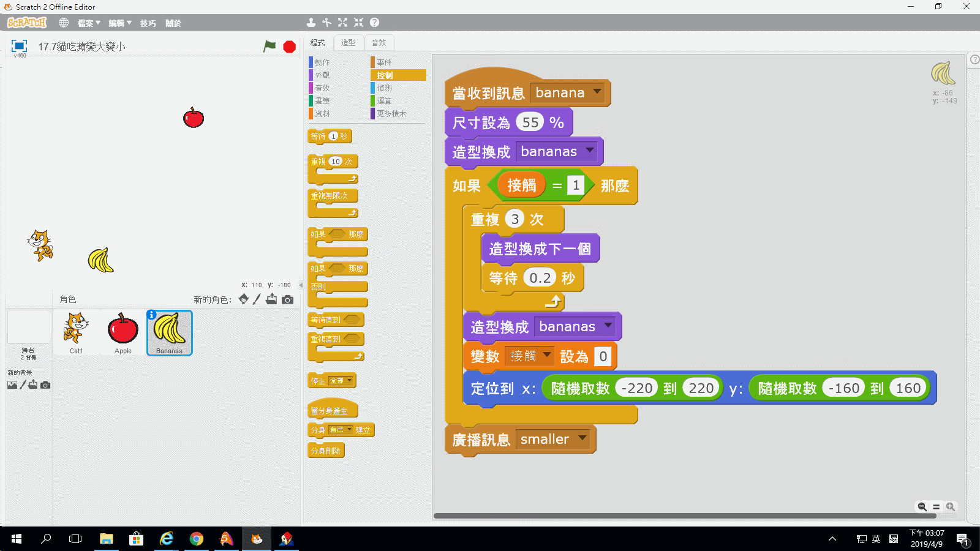The width and height of the screenshot is (980, 551).
Task: Select the Delete scissors tool
Action: (327, 23)
